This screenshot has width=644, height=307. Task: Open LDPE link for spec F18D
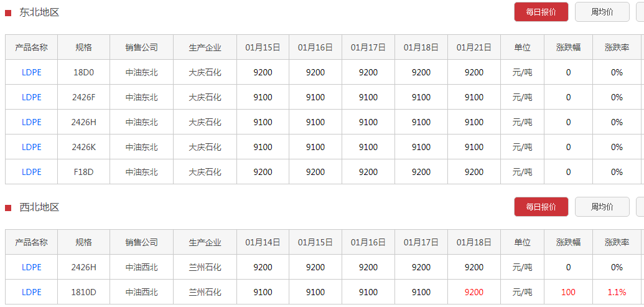click(x=32, y=172)
